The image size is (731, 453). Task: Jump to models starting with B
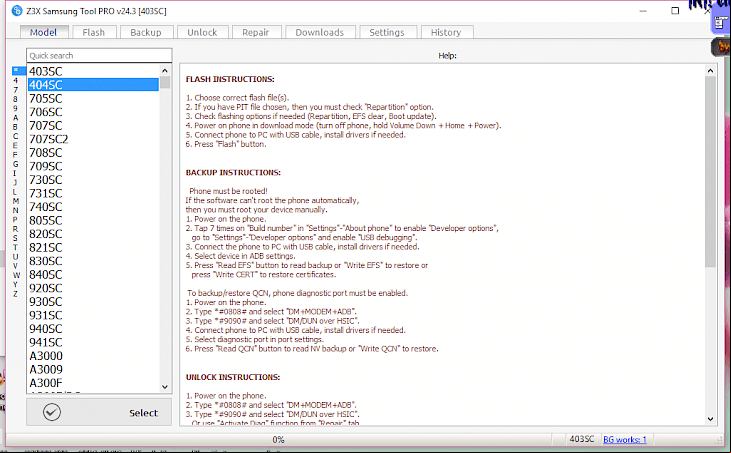point(15,127)
